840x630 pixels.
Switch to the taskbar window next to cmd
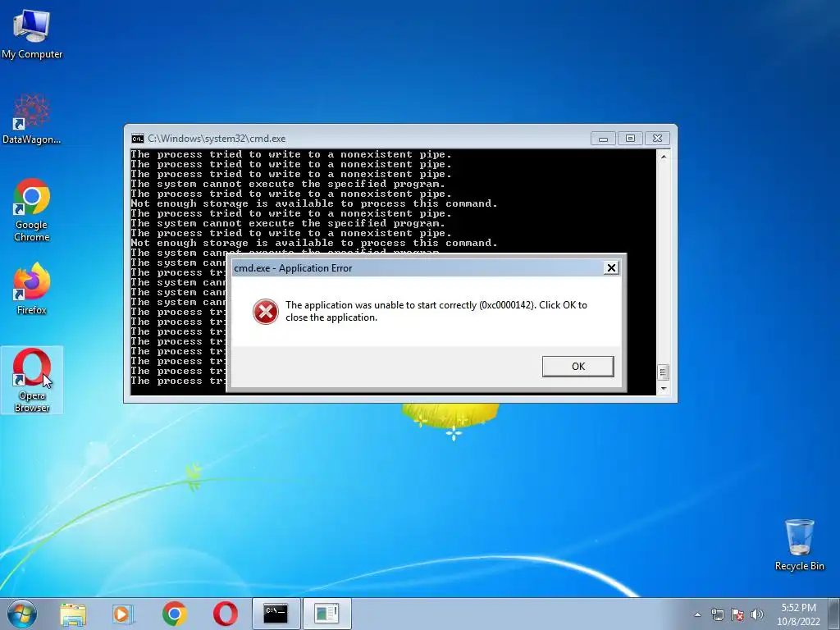click(326, 614)
